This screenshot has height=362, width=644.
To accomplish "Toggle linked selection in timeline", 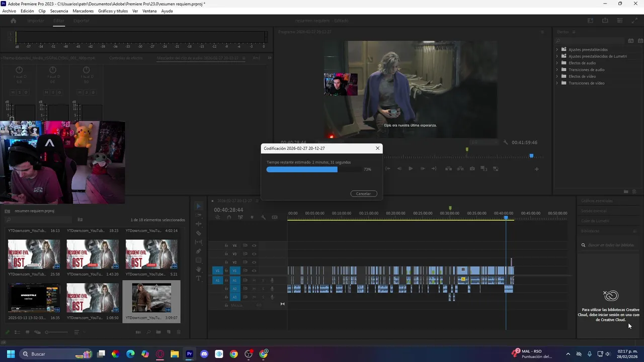I will 240,217.
